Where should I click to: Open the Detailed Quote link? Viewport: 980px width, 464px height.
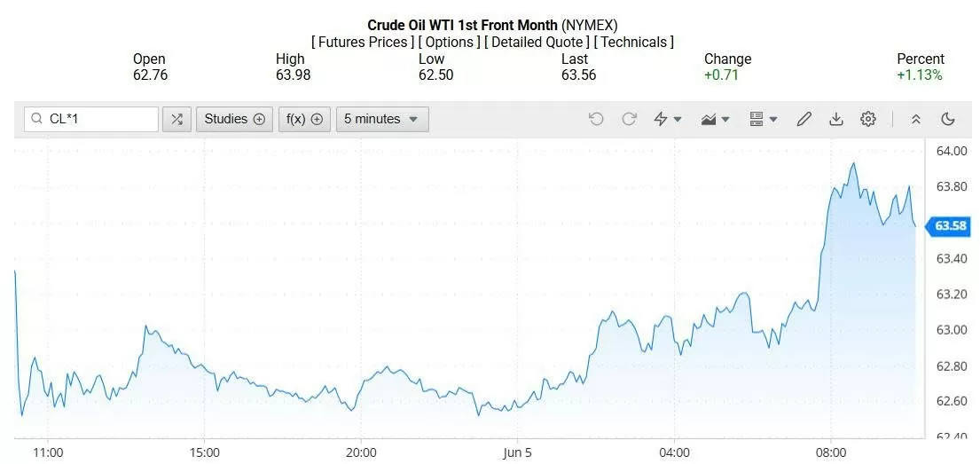pyautogui.click(x=537, y=42)
